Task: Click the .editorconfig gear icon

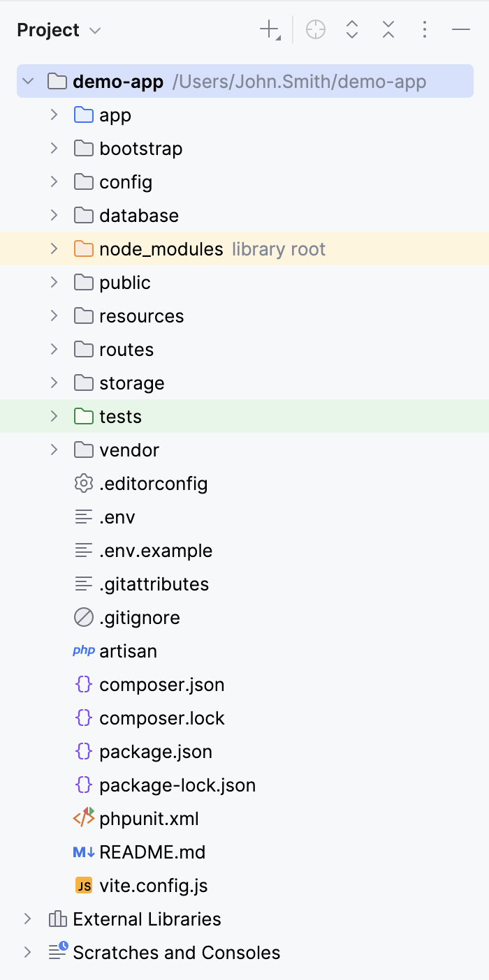Action: click(83, 483)
